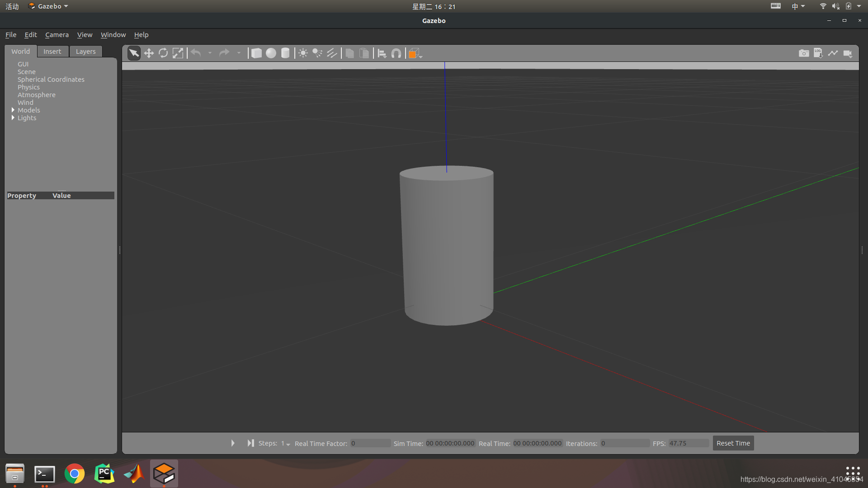Viewport: 868px width, 488px height.
Task: Select Wind in the world tree
Action: tap(25, 103)
